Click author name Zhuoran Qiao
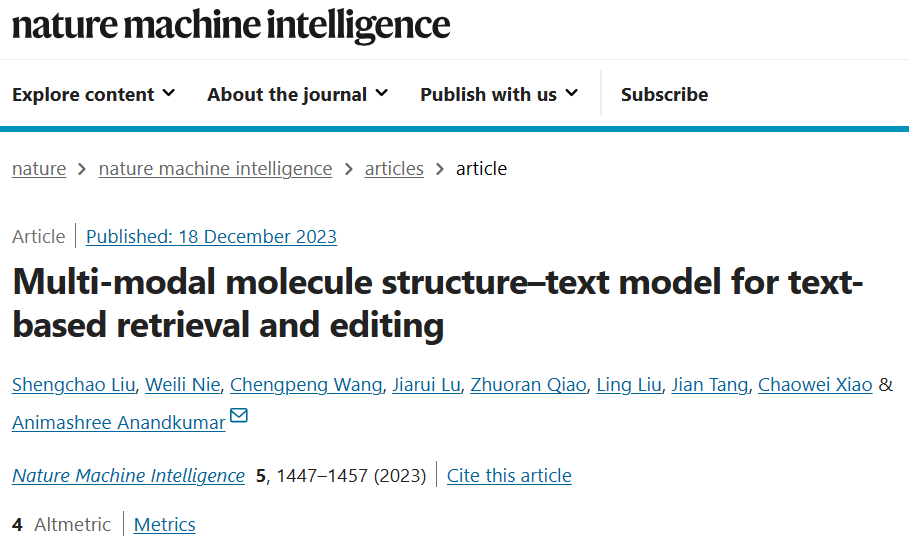Screen dimensions: 909x542 (x=528, y=385)
